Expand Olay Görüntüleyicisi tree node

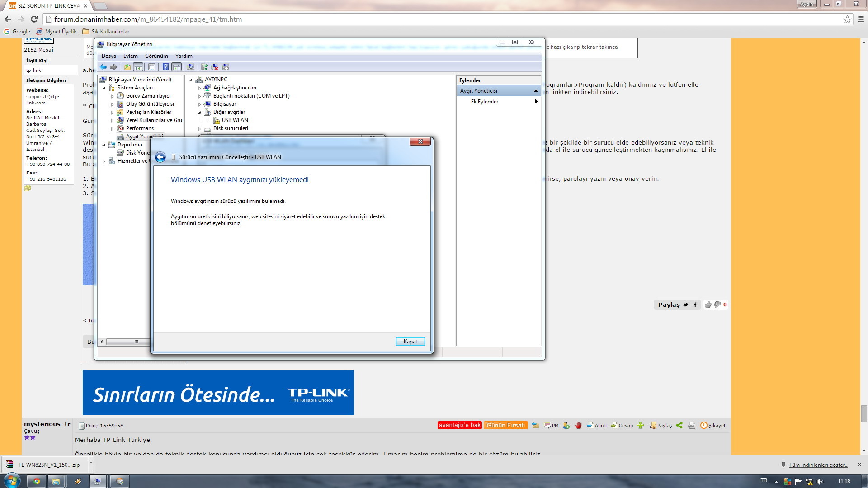point(112,104)
